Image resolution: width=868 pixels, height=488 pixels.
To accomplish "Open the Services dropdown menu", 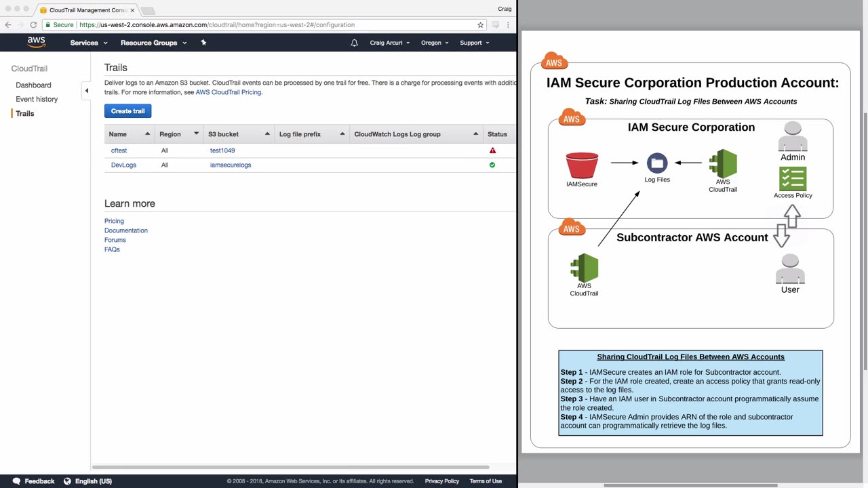I will tap(89, 43).
